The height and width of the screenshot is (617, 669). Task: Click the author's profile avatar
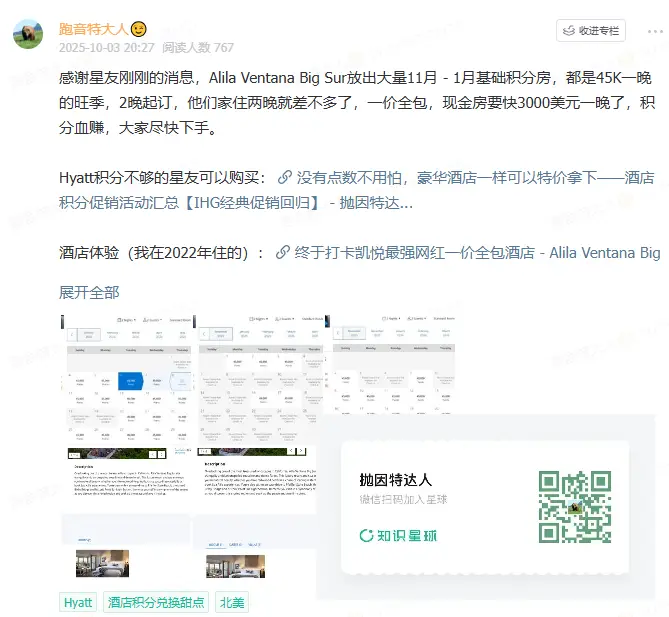click(x=27, y=33)
